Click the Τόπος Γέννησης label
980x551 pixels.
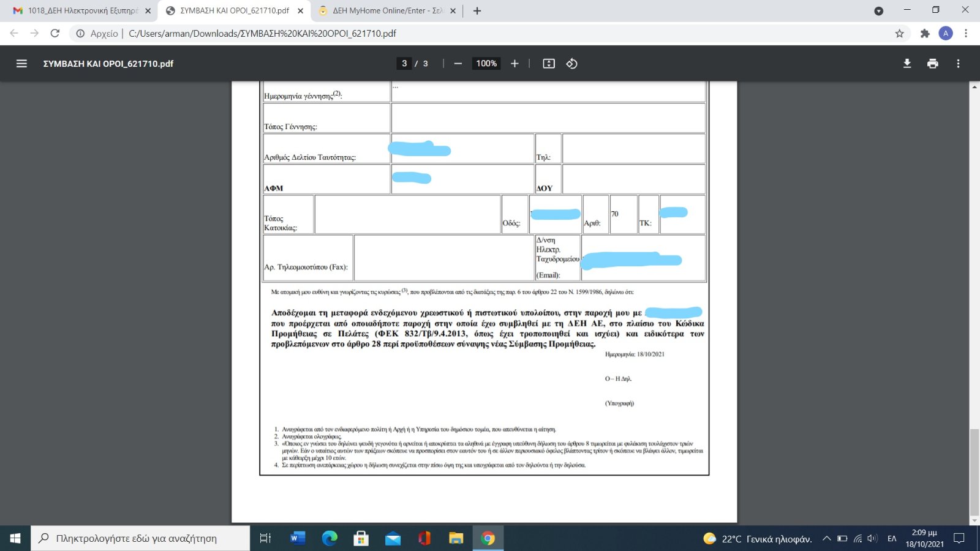click(290, 127)
